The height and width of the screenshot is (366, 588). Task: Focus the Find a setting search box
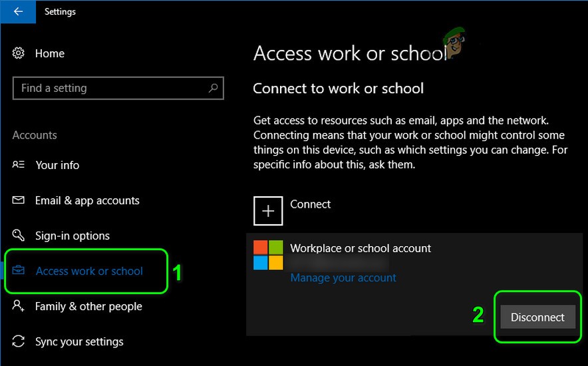118,88
